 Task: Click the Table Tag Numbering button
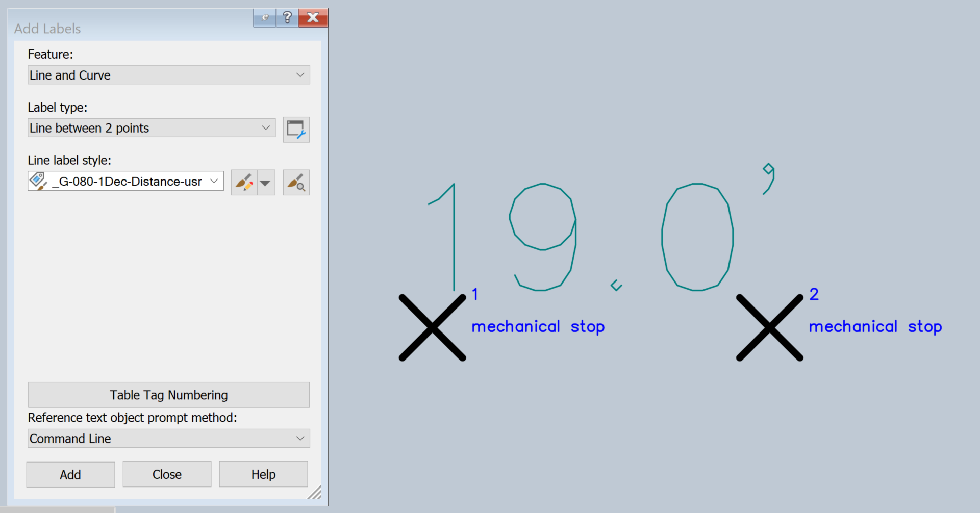(168, 395)
